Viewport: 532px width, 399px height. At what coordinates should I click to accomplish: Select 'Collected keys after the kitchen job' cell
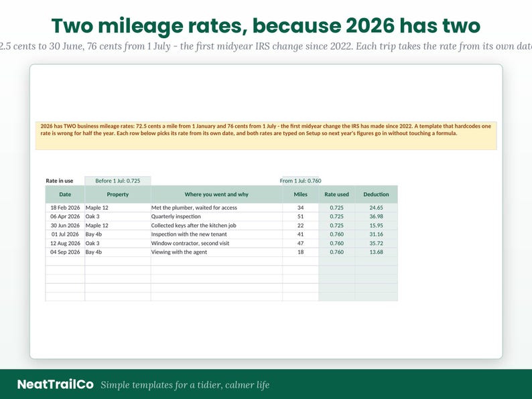(x=216, y=226)
